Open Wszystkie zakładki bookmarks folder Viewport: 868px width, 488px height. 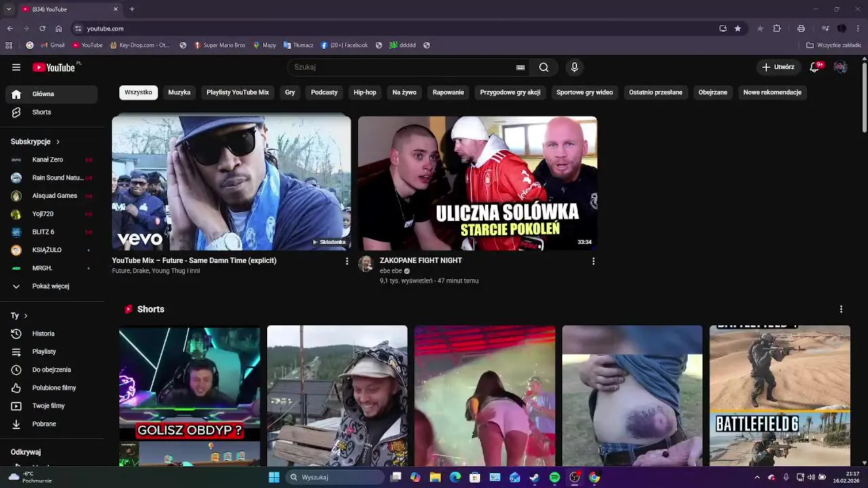coord(834,45)
